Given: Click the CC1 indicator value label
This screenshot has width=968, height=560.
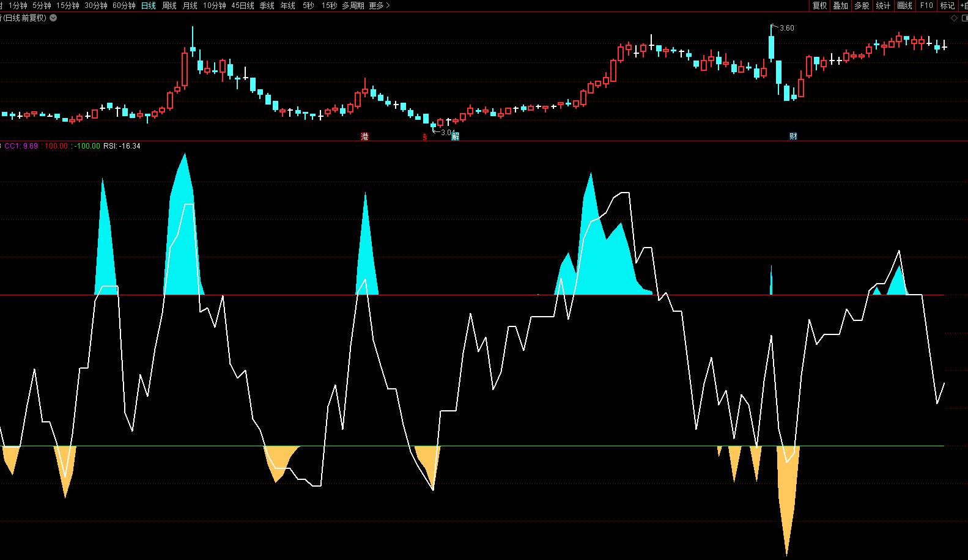Looking at the screenshot, I should click(x=21, y=146).
